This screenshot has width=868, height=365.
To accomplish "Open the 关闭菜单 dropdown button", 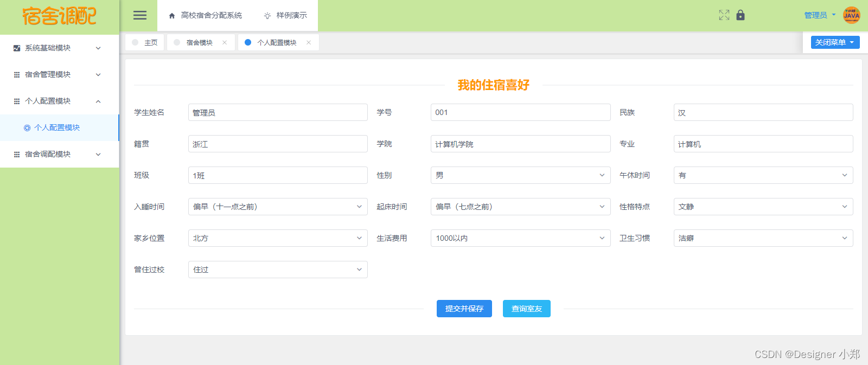I will click(x=835, y=42).
